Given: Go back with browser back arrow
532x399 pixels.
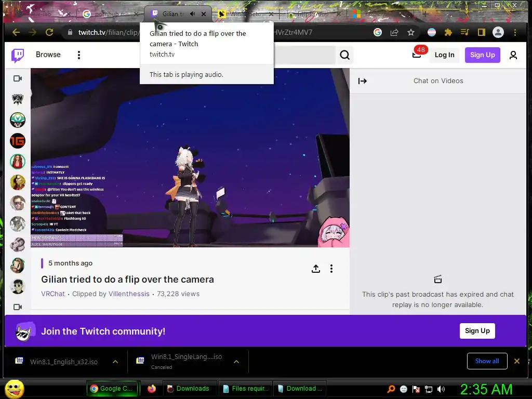Looking at the screenshot, I should tap(16, 32).
